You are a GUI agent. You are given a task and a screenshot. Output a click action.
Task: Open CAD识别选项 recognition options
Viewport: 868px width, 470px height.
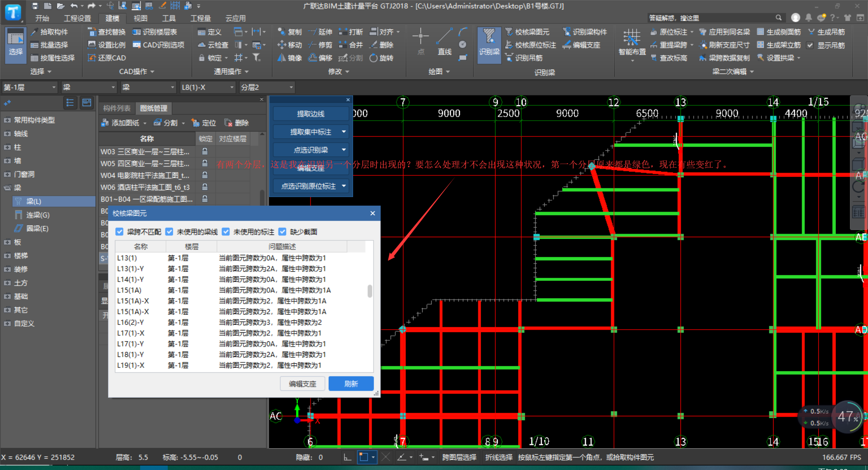[x=159, y=45]
